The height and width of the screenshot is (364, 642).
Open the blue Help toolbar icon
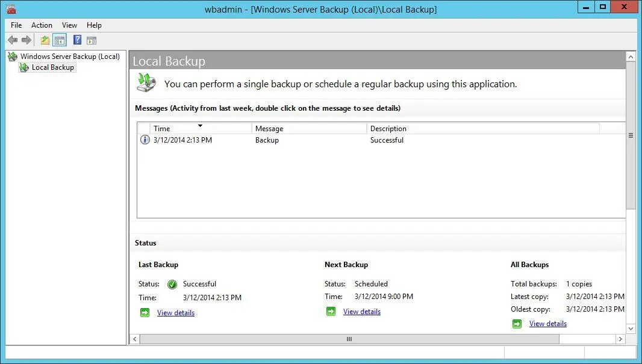click(77, 40)
